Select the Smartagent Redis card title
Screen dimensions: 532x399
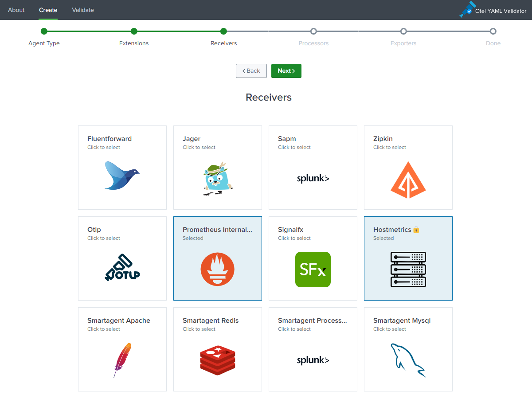tap(211, 321)
